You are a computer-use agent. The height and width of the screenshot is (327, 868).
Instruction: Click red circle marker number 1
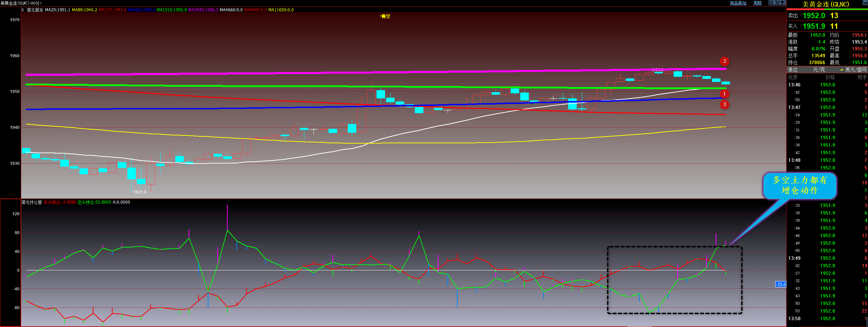pos(724,94)
